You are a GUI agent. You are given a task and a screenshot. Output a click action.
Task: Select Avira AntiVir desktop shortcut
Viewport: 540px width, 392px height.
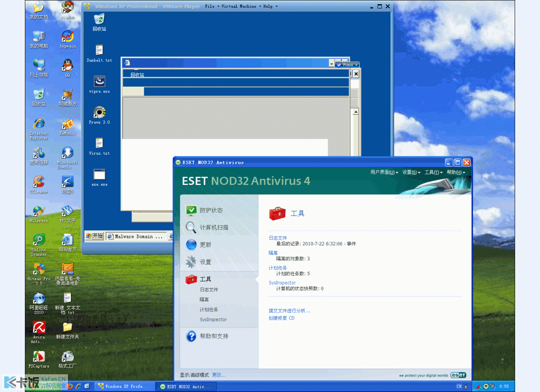click(39, 332)
